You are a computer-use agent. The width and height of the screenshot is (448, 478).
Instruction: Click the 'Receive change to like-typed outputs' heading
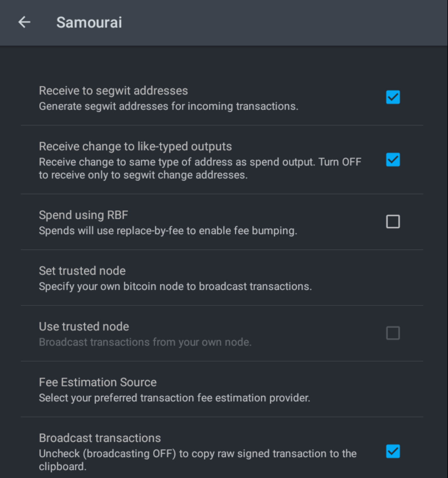135,146
